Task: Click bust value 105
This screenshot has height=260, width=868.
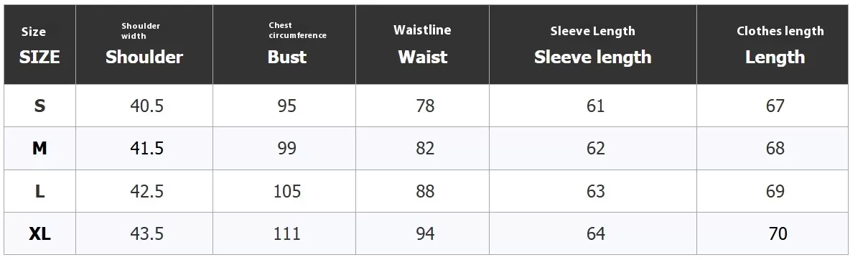Action: point(286,191)
